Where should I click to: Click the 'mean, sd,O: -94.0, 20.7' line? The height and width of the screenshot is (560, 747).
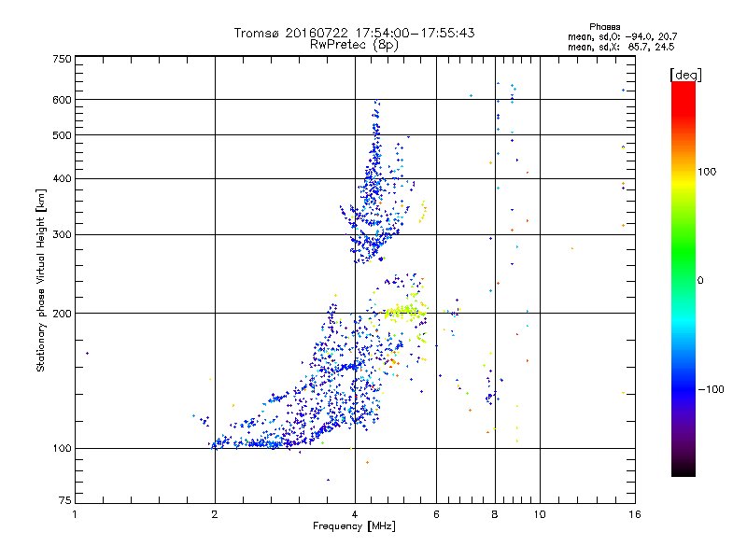pyautogui.click(x=622, y=36)
